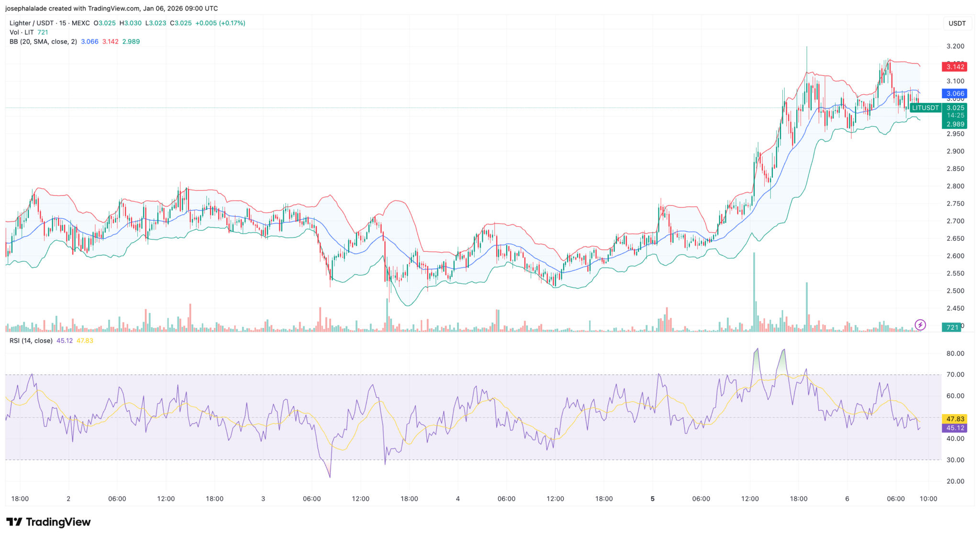This screenshot has height=538, width=980.
Task: Click the RSI (14, close) indicator legend
Action: [x=31, y=341]
